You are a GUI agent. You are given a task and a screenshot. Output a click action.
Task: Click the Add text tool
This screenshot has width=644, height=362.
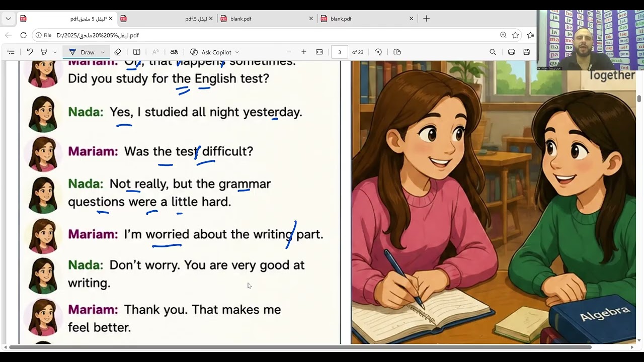pos(136,52)
